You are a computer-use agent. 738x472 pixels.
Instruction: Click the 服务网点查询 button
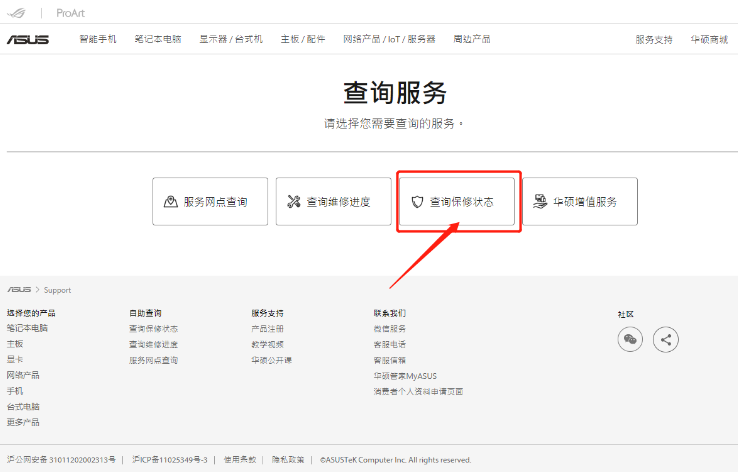click(x=210, y=202)
